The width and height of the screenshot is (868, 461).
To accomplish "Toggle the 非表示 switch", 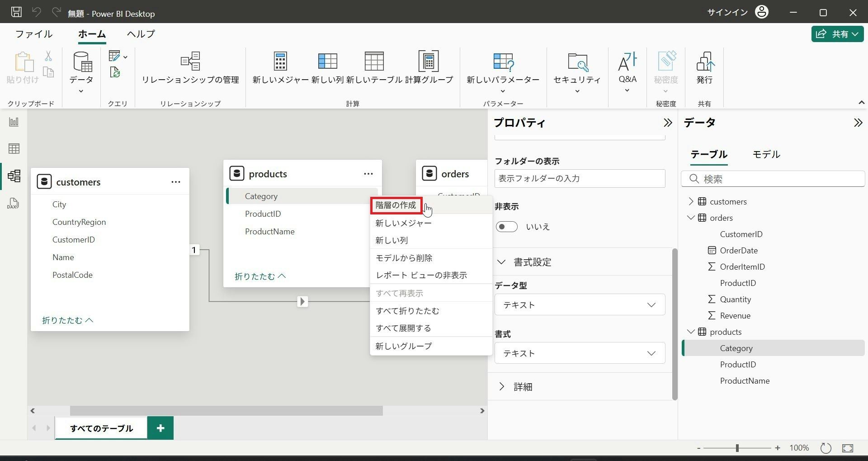I will tap(506, 227).
